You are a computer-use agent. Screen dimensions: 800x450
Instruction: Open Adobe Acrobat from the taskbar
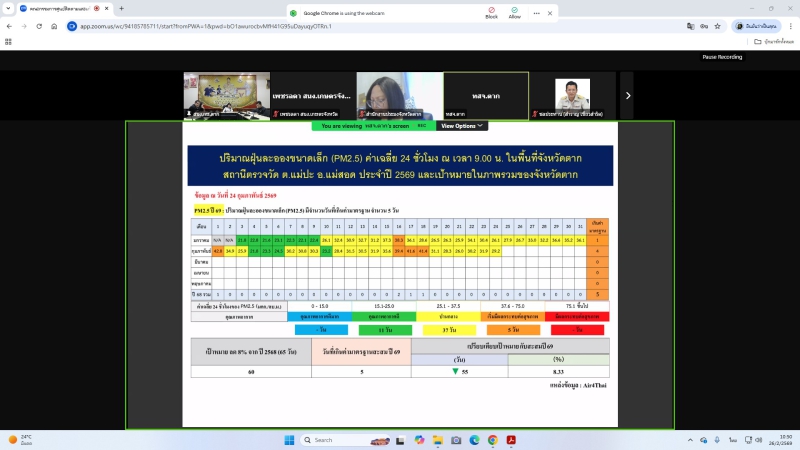[510, 440]
